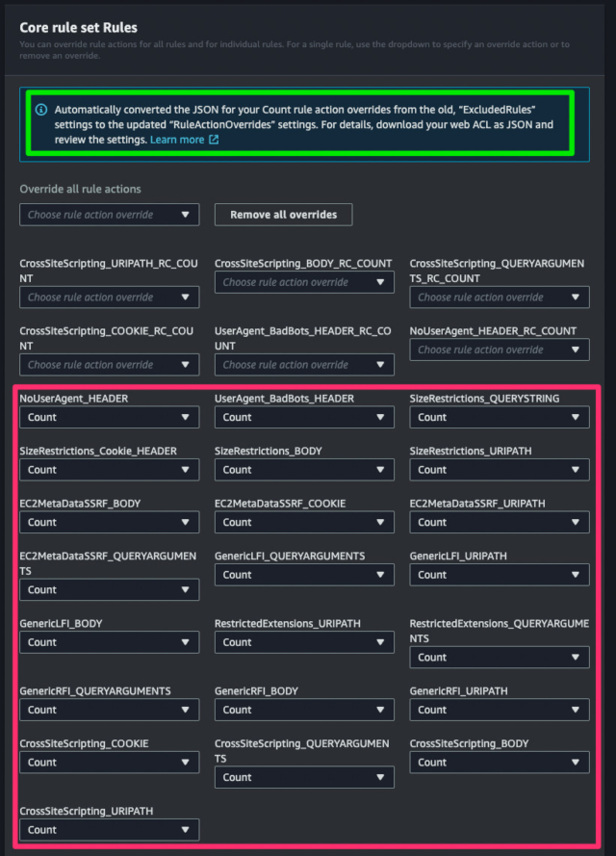The height and width of the screenshot is (856, 616).
Task: Open the UserAgent_BadBots_HEADER_RC_COUNT override dropdown
Action: pyautogui.click(x=304, y=365)
